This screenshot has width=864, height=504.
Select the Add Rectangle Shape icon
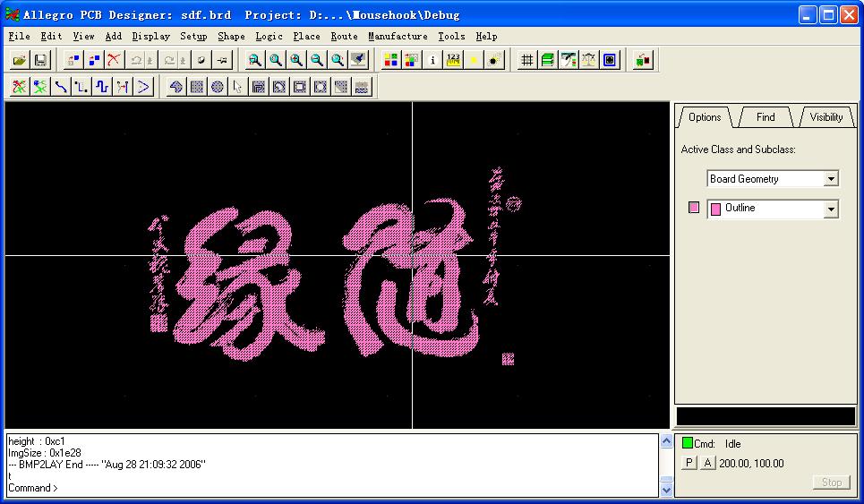(197, 87)
